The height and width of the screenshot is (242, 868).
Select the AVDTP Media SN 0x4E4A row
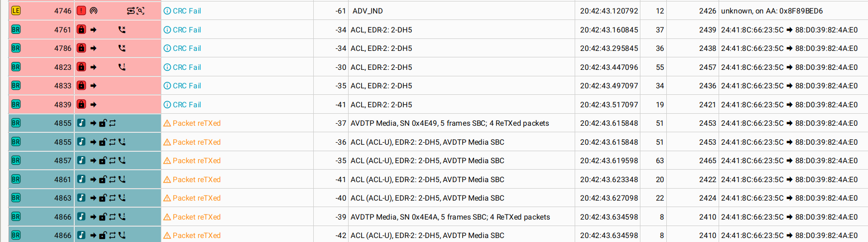click(450, 217)
